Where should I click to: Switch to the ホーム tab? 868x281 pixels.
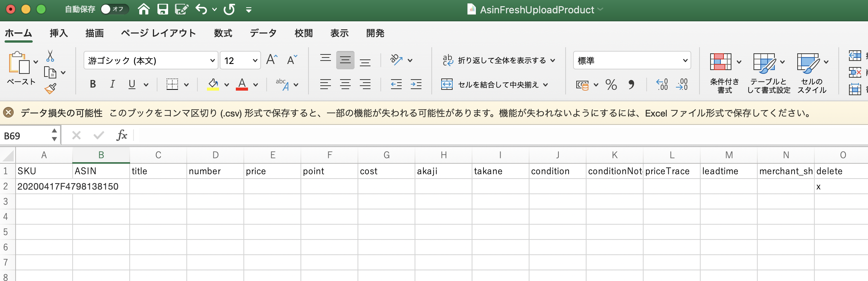tap(18, 33)
